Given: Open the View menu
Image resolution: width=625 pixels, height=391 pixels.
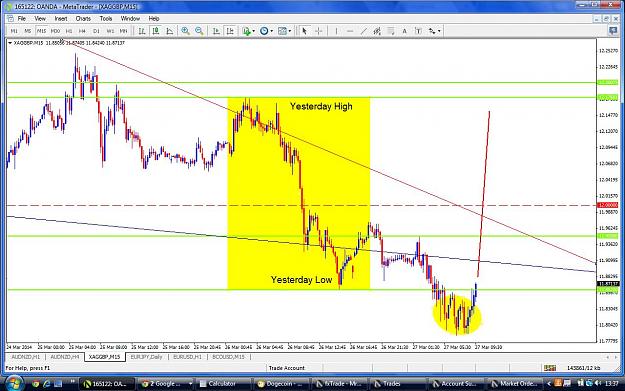Looking at the screenshot, I should 40,19.
